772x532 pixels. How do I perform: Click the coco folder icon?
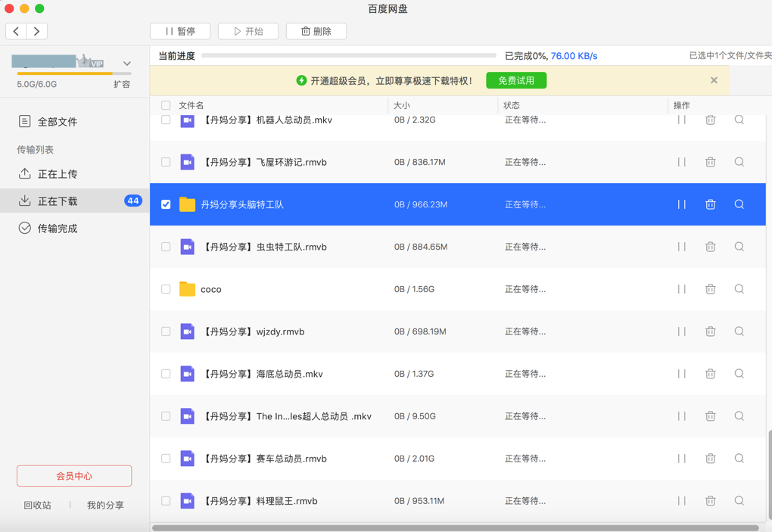(x=187, y=289)
